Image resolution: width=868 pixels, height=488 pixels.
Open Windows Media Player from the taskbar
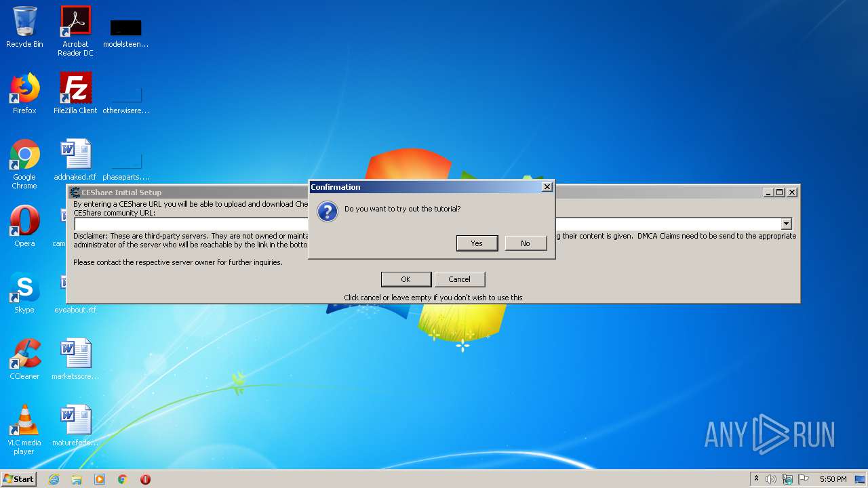[100, 479]
